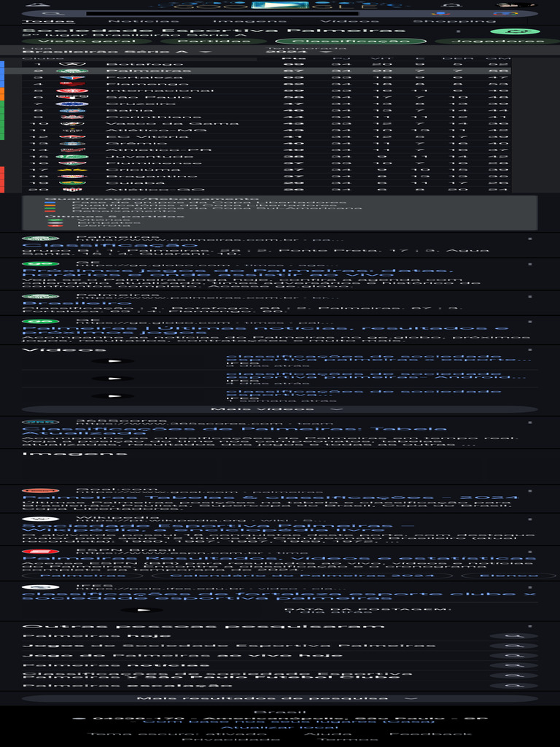560x747 pixels.
Task: Click search icon beside 'Palmeiras escalação'
Action: [x=514, y=686]
